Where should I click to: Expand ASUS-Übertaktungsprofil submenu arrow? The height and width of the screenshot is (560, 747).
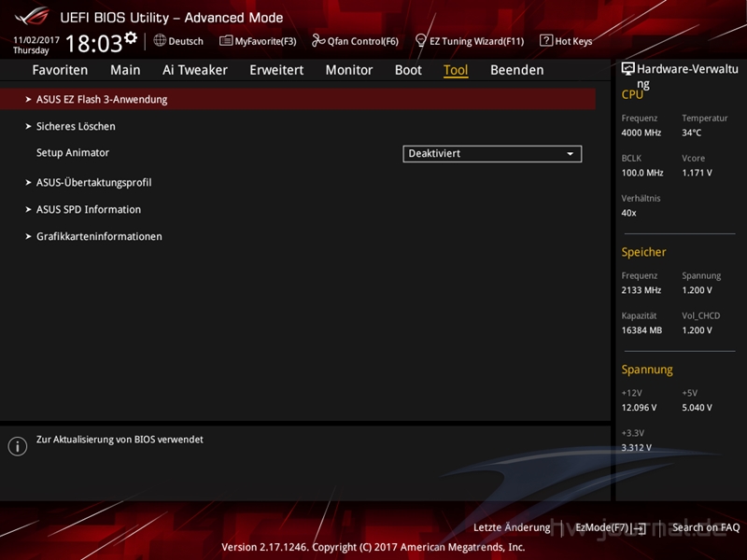tap(28, 182)
